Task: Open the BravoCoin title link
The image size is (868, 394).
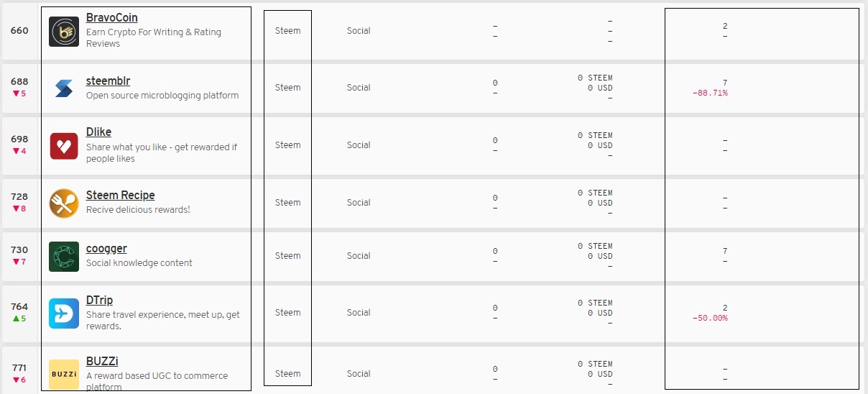Action: (112, 17)
